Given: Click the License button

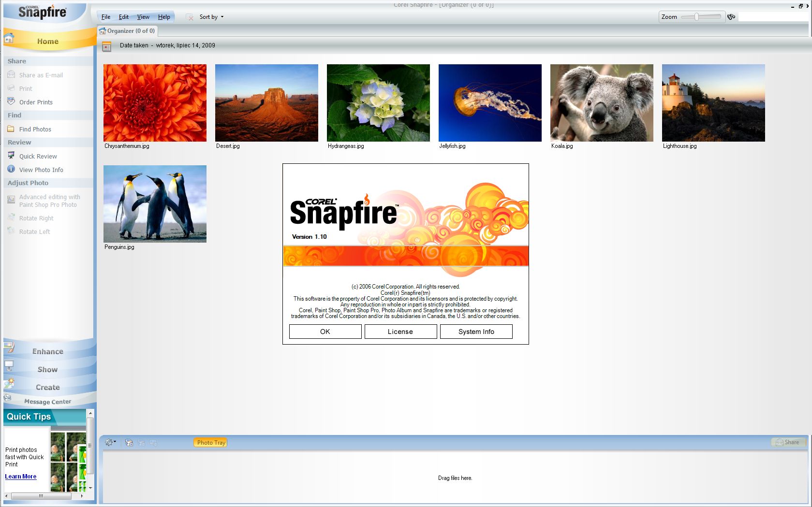Looking at the screenshot, I should pyautogui.click(x=400, y=332).
